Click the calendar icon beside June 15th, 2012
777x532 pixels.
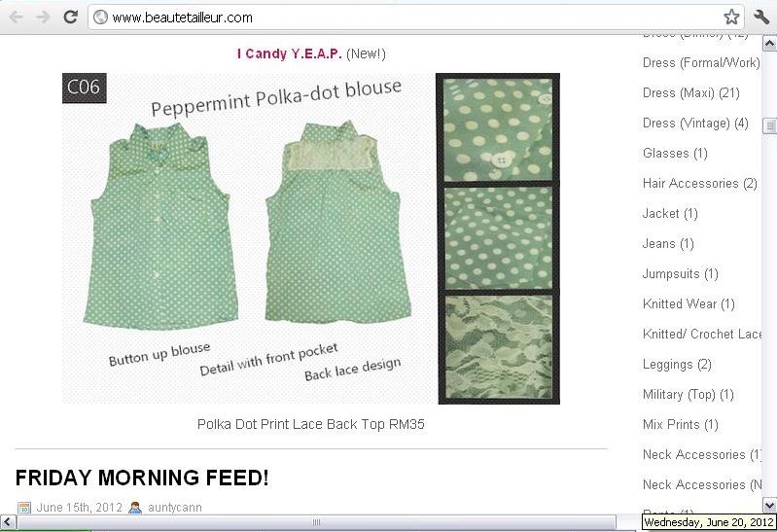[23, 508]
